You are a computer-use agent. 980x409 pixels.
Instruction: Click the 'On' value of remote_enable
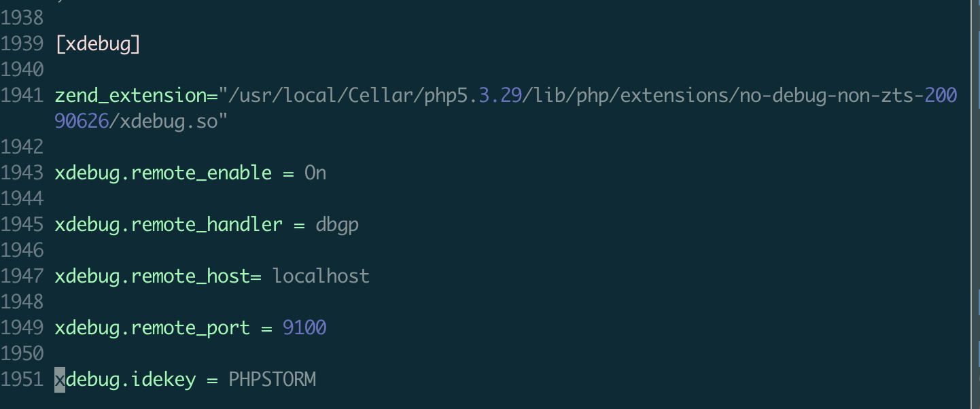coord(315,173)
